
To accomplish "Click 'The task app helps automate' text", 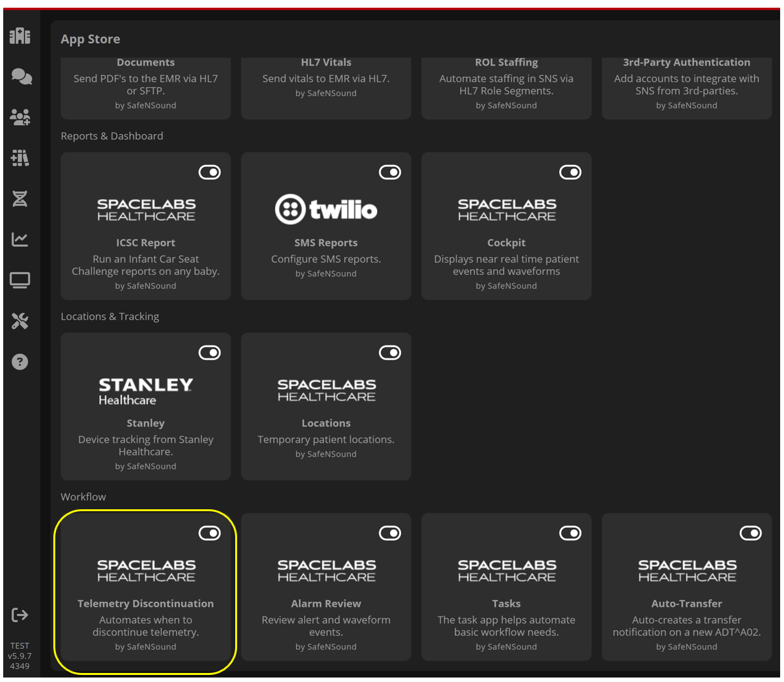I will click(506, 626).
